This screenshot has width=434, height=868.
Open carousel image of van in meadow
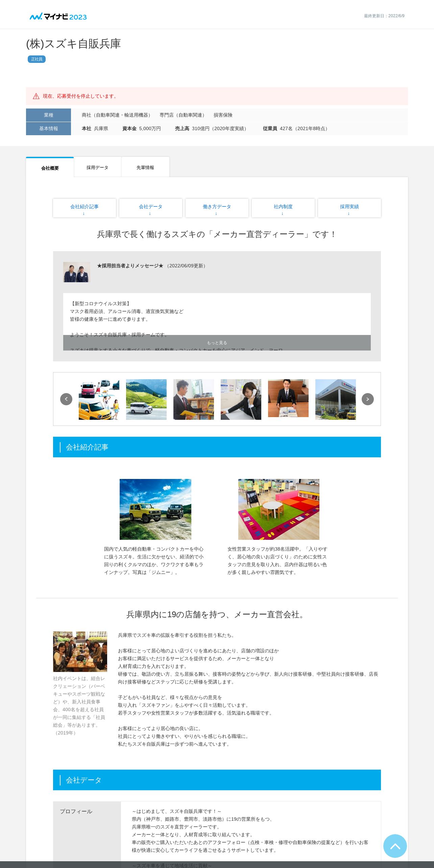[x=146, y=400]
